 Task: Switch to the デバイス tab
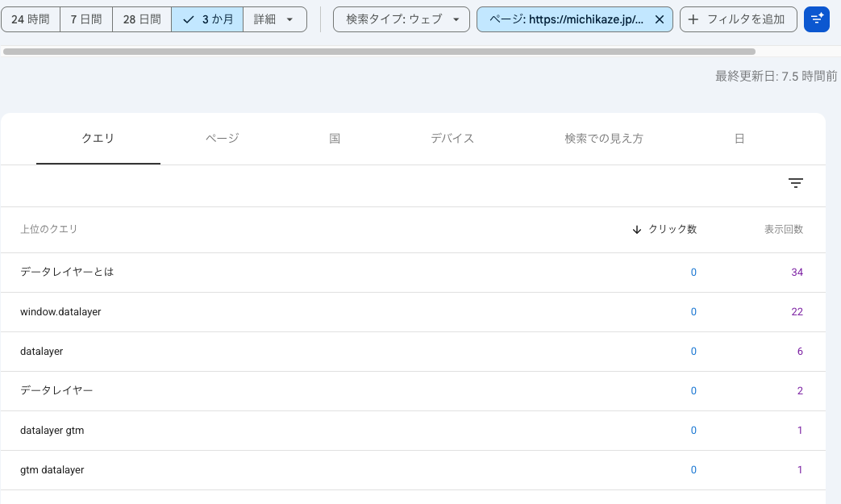click(x=452, y=139)
